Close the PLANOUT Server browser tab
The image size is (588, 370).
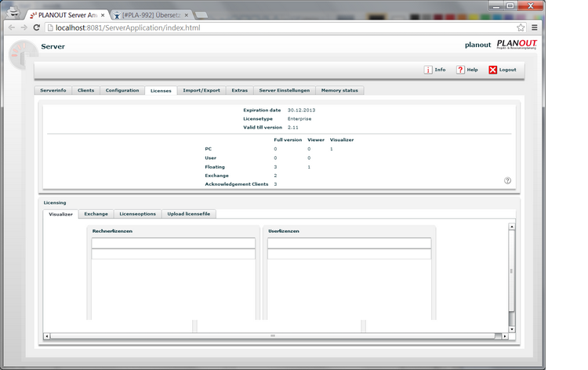click(x=103, y=16)
